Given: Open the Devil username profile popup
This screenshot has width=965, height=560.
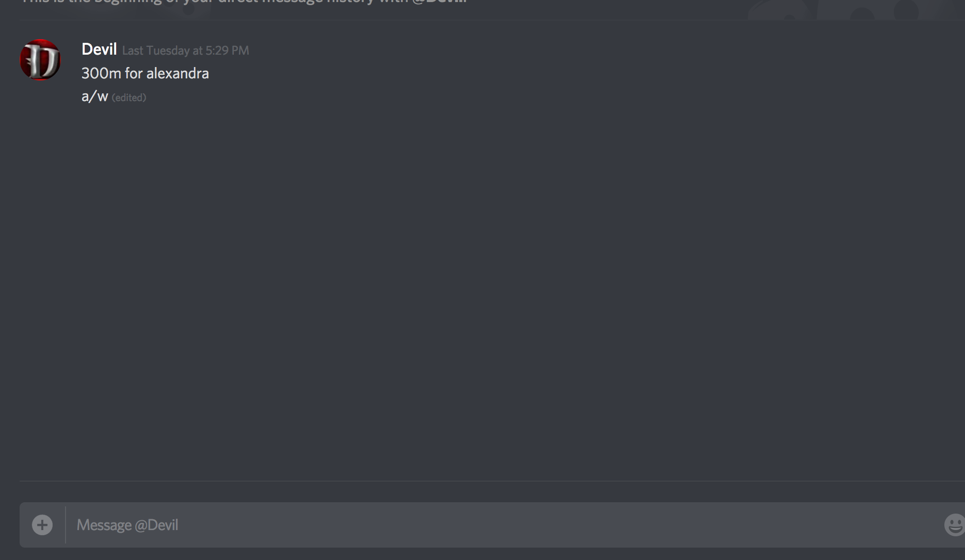Looking at the screenshot, I should 99,50.
